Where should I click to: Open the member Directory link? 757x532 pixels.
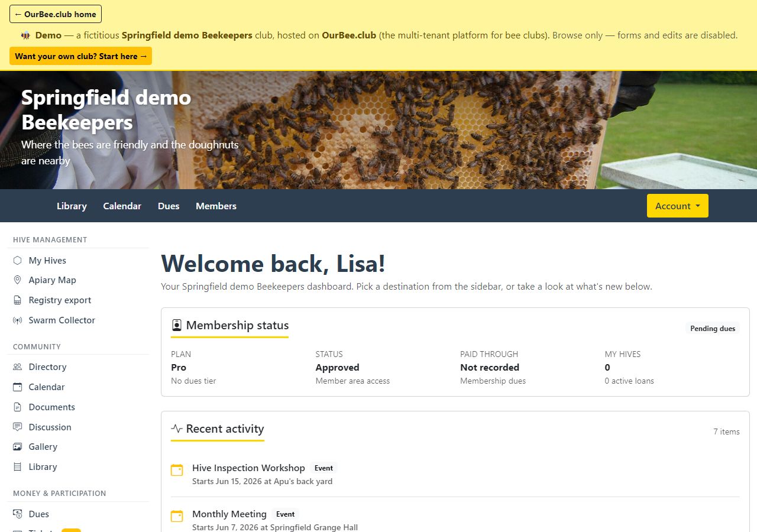pos(47,367)
